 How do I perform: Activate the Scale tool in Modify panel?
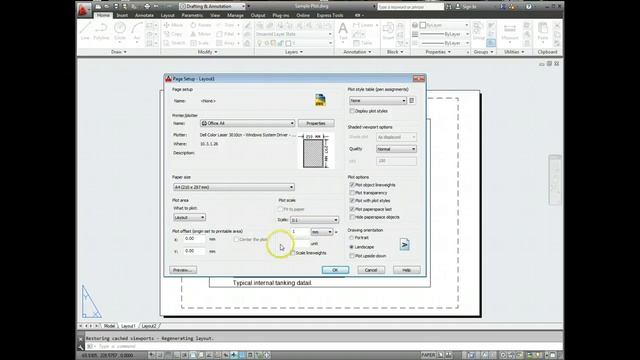[200, 43]
